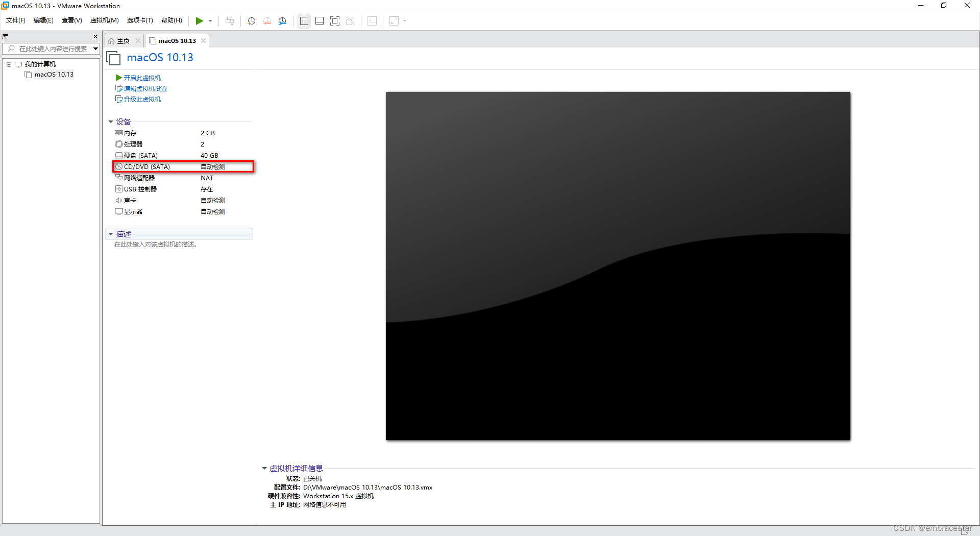980x536 pixels.
Task: Open the Snapshot Manager wrench icon
Action: [x=282, y=21]
